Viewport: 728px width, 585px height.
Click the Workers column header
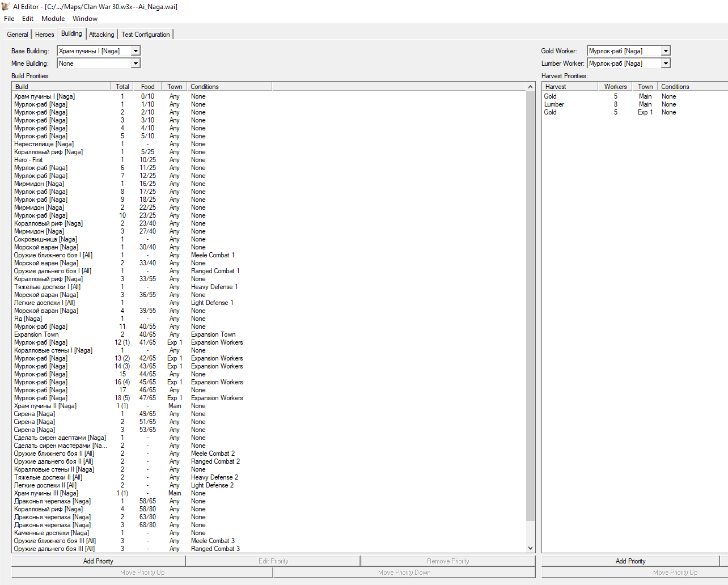[615, 87]
